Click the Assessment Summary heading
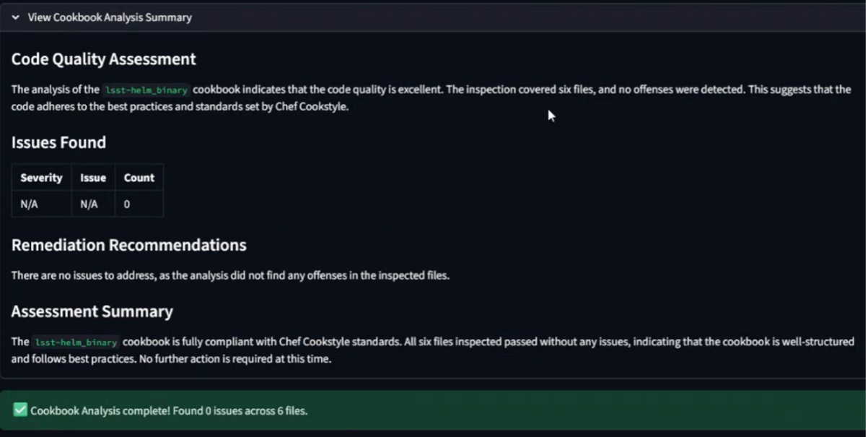This screenshot has width=868, height=437. tap(92, 311)
